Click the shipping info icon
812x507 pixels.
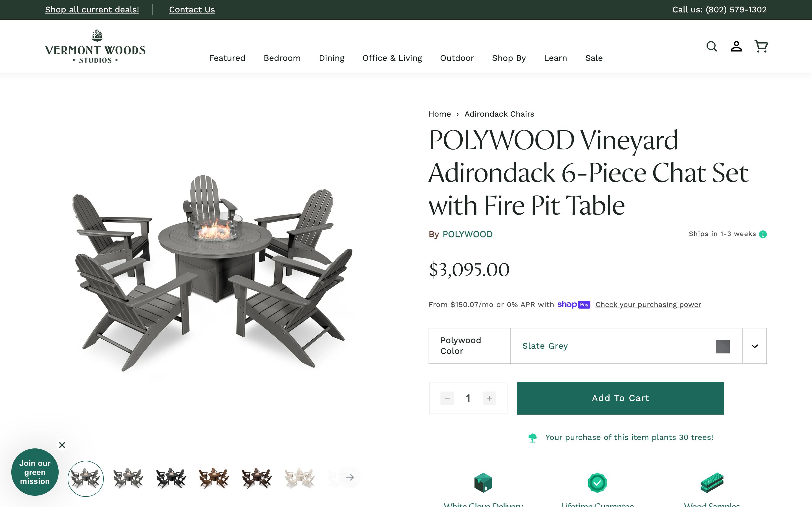coord(763,234)
